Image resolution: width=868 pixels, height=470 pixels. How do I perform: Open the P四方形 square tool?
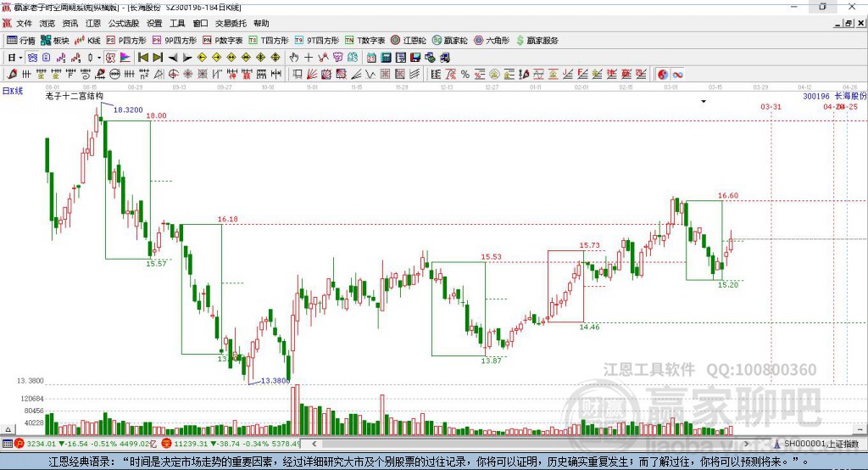coord(126,41)
